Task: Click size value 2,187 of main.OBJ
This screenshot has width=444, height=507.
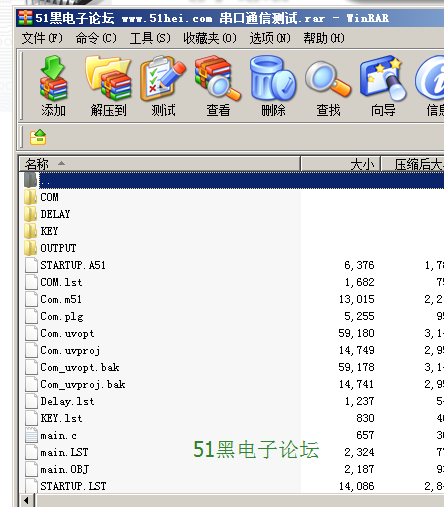Action: 359,469
